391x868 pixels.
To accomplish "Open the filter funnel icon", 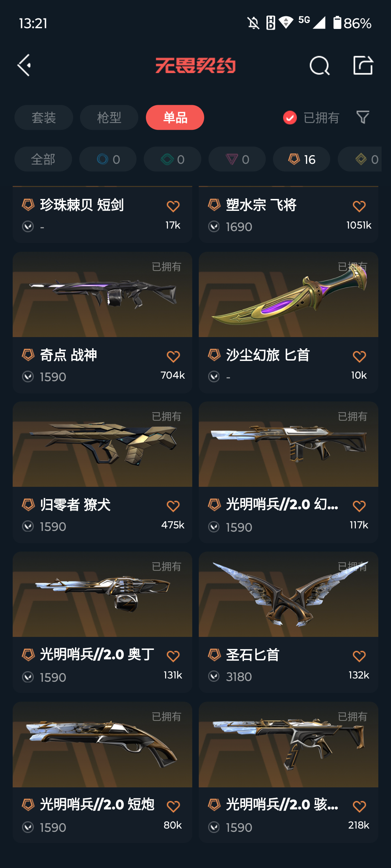I will click(x=363, y=117).
